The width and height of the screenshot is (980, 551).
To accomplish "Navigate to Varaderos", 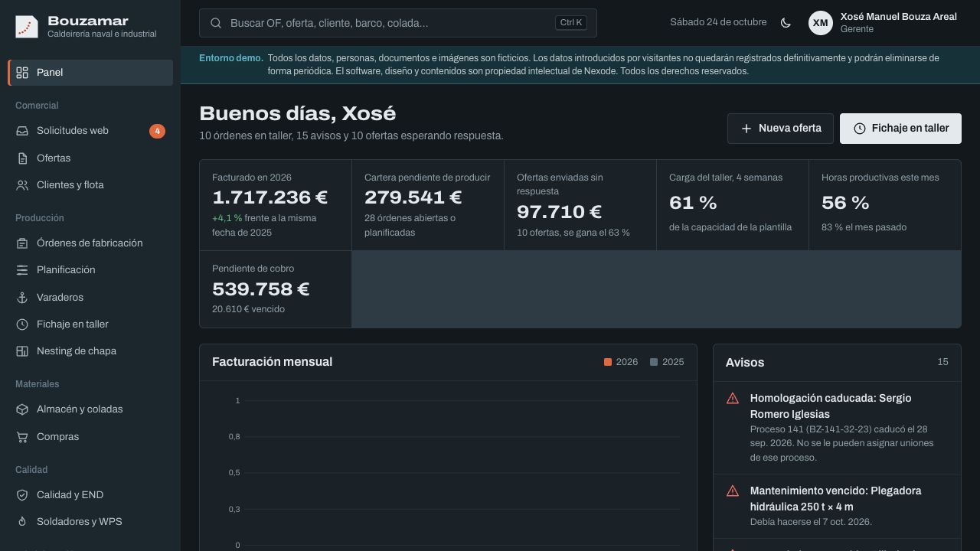I will tap(90, 298).
